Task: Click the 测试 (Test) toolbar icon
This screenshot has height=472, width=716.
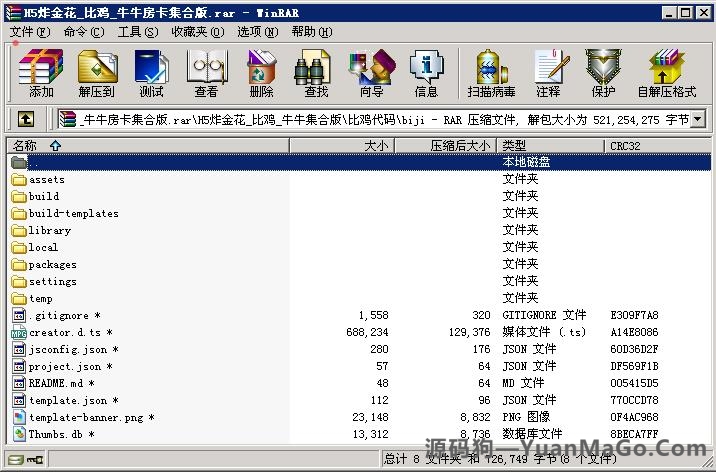Action: pos(152,67)
